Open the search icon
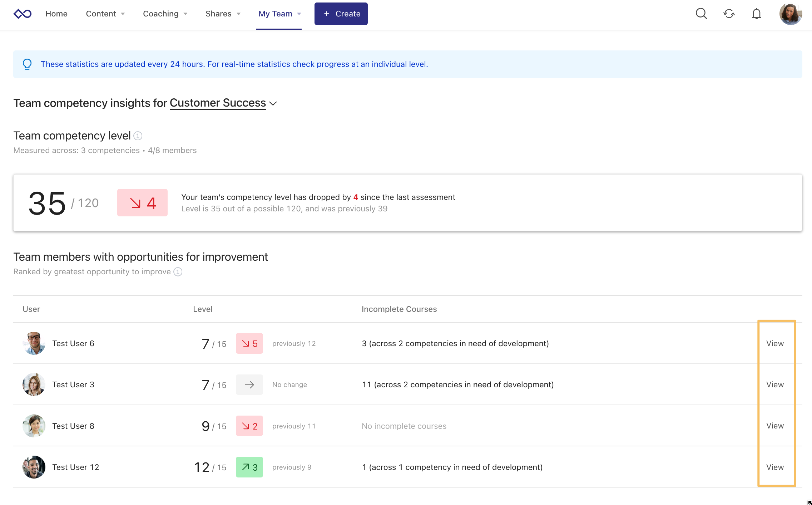812x505 pixels. [x=701, y=14]
